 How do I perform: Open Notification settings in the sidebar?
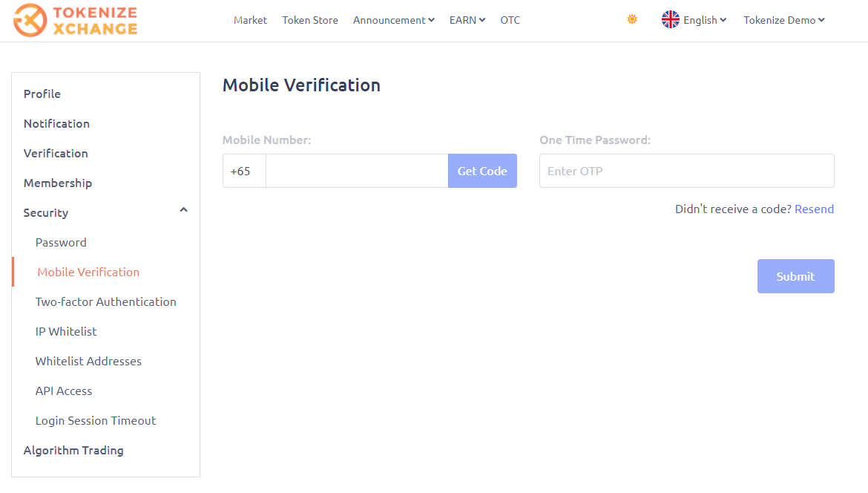[56, 123]
